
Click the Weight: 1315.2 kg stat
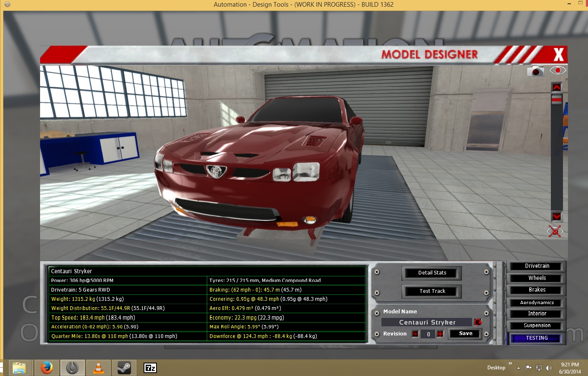(x=87, y=299)
